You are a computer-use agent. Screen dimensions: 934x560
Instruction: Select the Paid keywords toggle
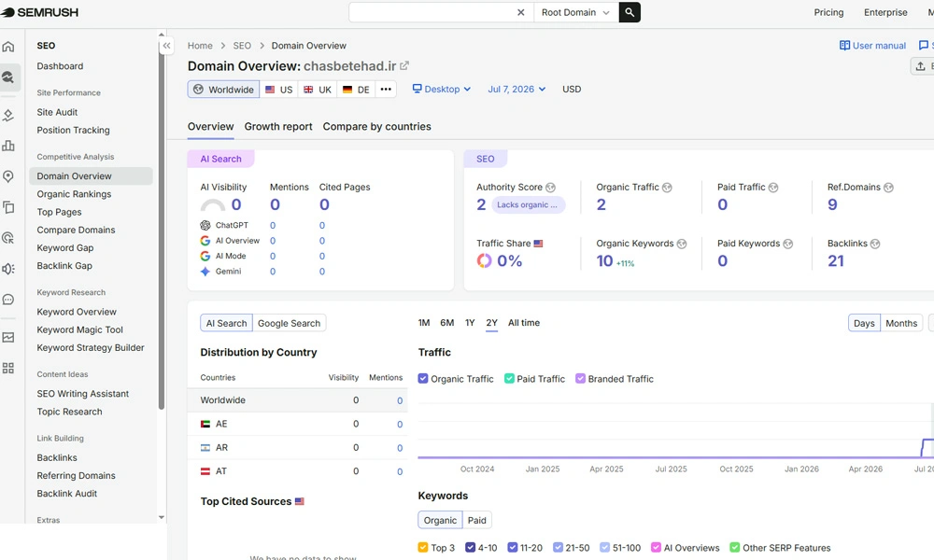477,520
